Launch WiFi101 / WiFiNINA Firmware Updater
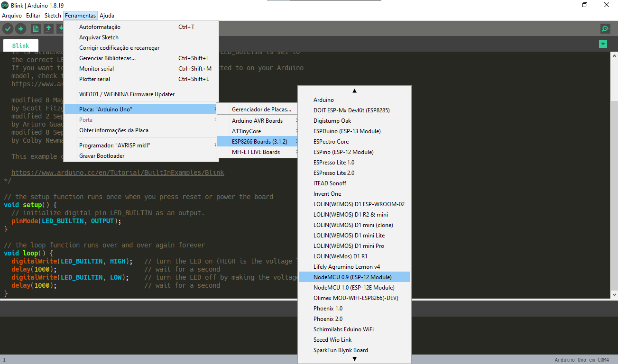618x364 pixels. point(141,94)
